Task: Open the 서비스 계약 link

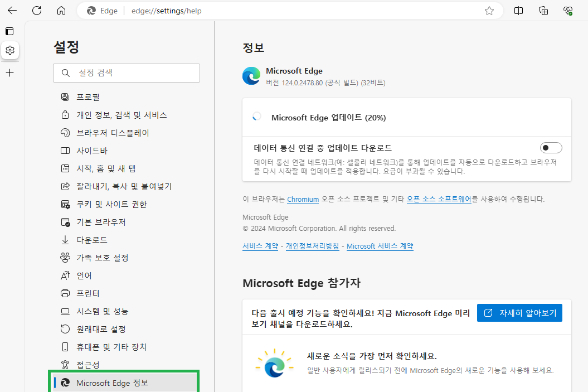Action: 260,246
